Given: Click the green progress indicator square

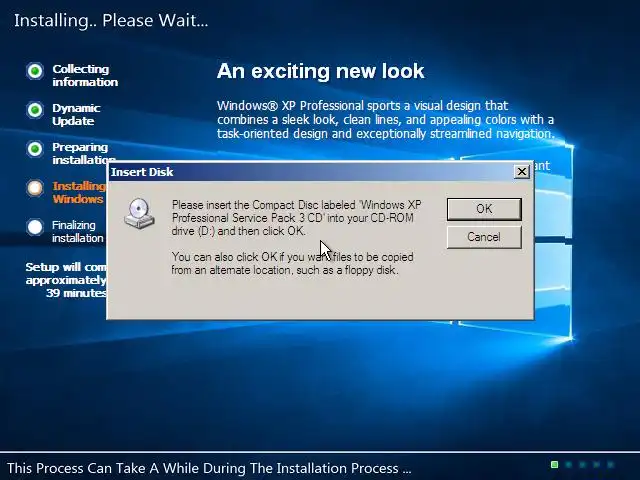Looking at the screenshot, I should coord(554,464).
